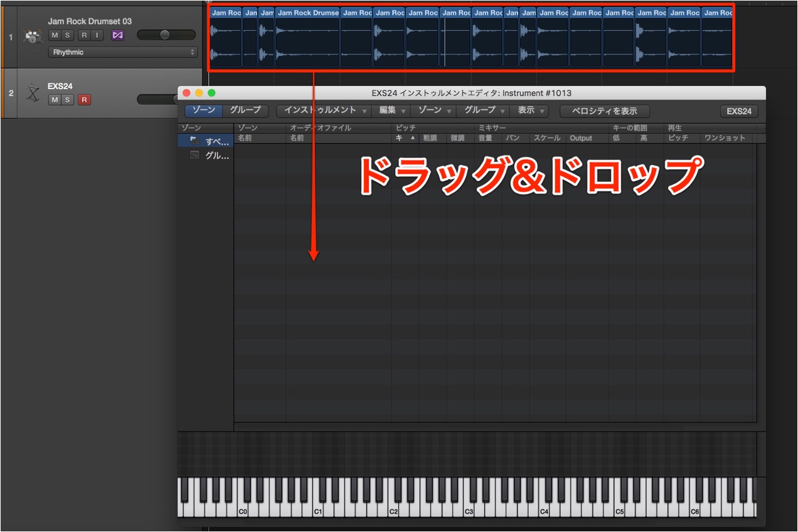Mute the Jam Rock Drumset 03 track
This screenshot has height=532, width=798.
55,35
